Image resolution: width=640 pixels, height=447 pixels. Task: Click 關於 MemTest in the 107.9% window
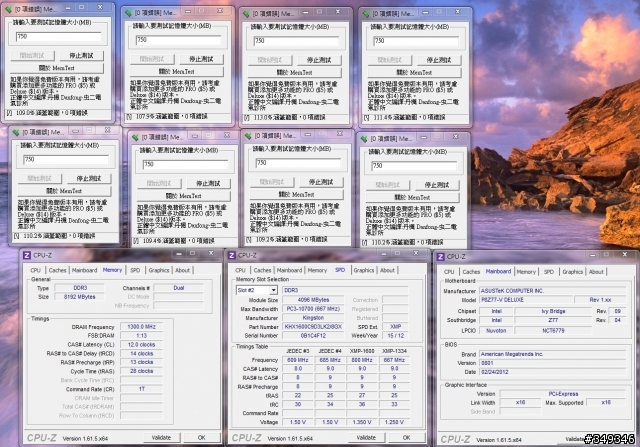tap(177, 72)
